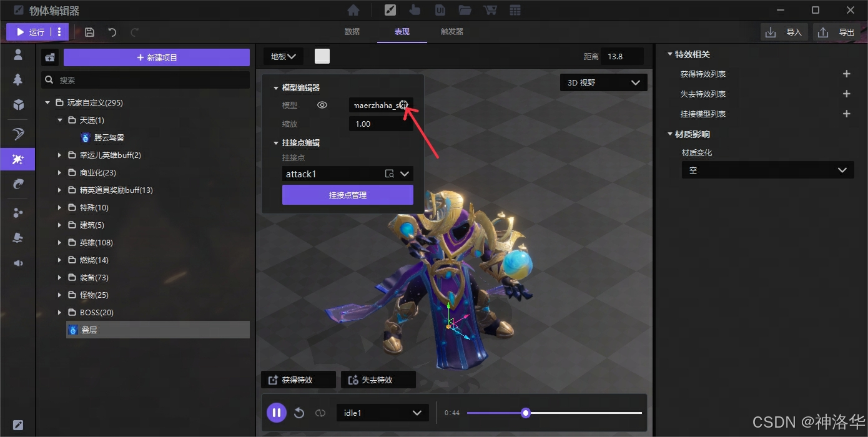Select the speaker sound icon in the left sidebar

pyautogui.click(x=18, y=263)
